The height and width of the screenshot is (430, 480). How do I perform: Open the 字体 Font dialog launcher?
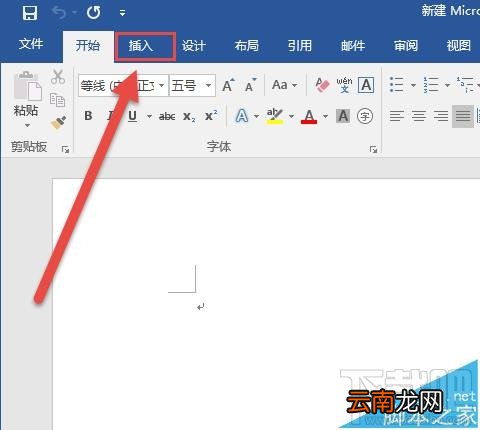(x=373, y=149)
